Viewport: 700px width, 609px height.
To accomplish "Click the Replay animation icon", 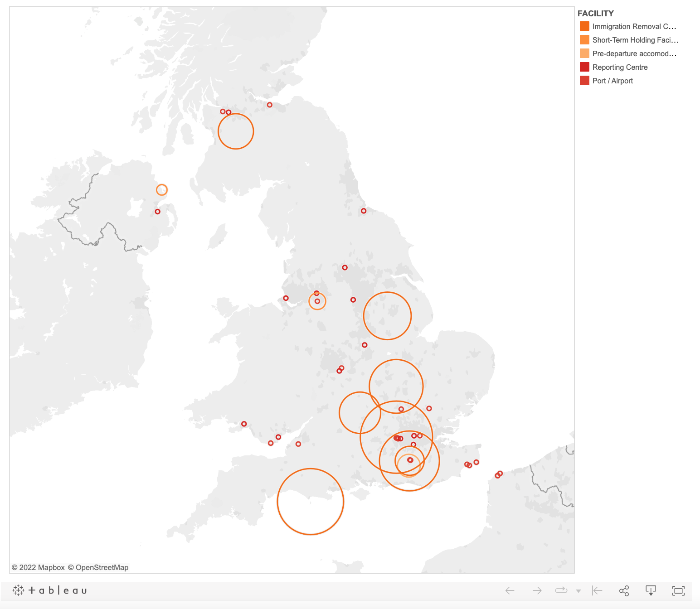I will [x=561, y=590].
